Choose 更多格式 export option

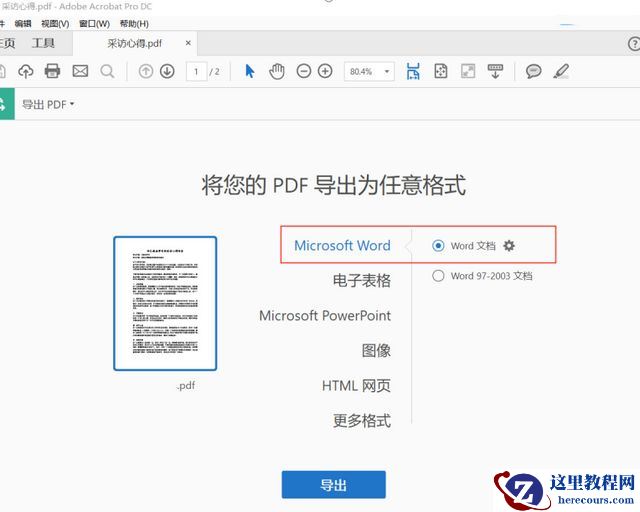coord(362,421)
